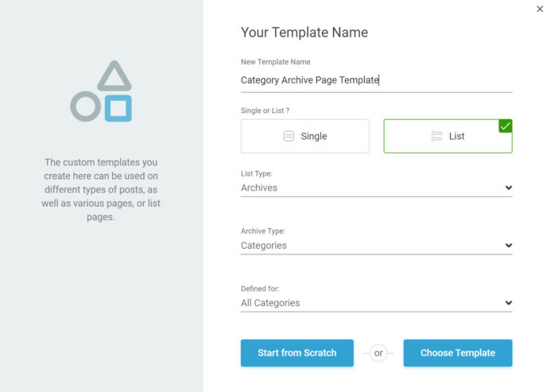Expand the Archive Type chevron arrow

(509, 245)
